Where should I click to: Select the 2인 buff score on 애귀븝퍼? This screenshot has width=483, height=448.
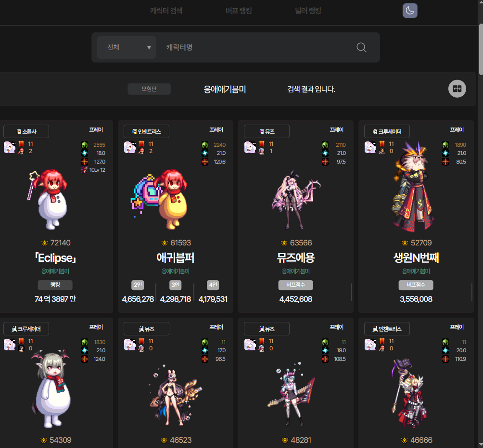click(138, 285)
